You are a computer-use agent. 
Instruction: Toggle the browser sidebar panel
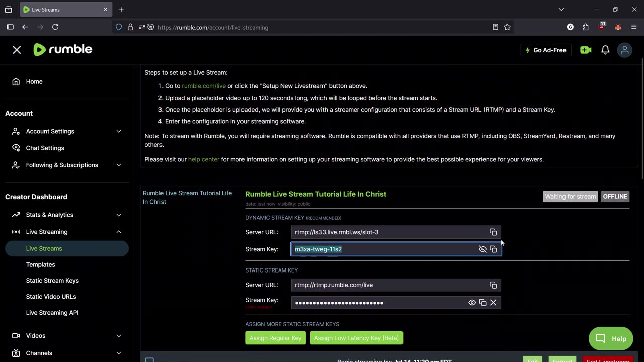10,27
